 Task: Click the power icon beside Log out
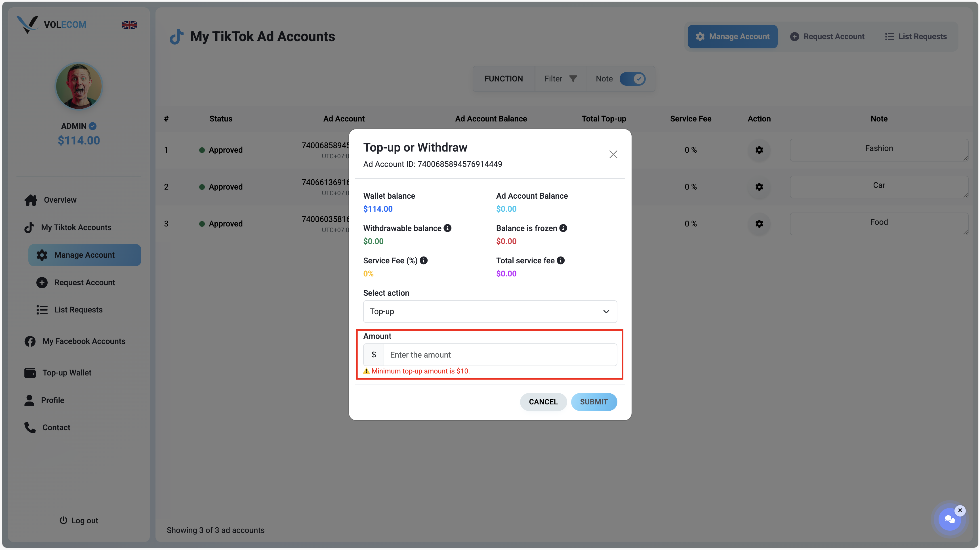[x=63, y=520]
